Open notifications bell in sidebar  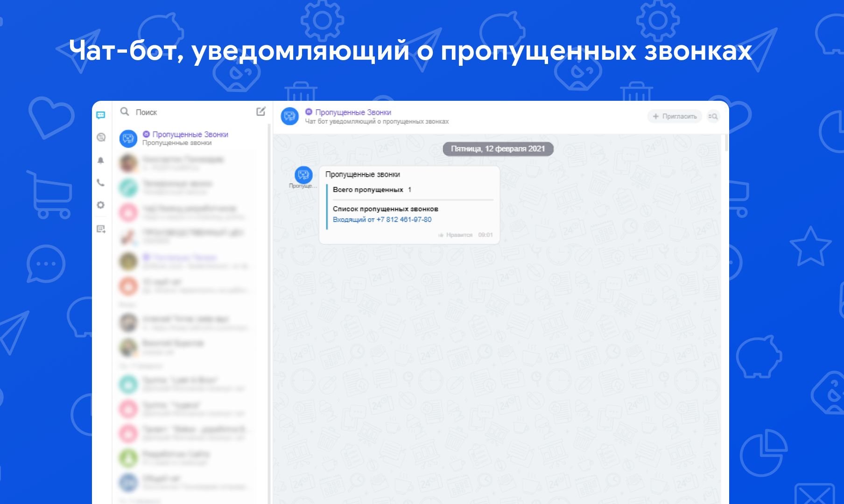pos(101,161)
